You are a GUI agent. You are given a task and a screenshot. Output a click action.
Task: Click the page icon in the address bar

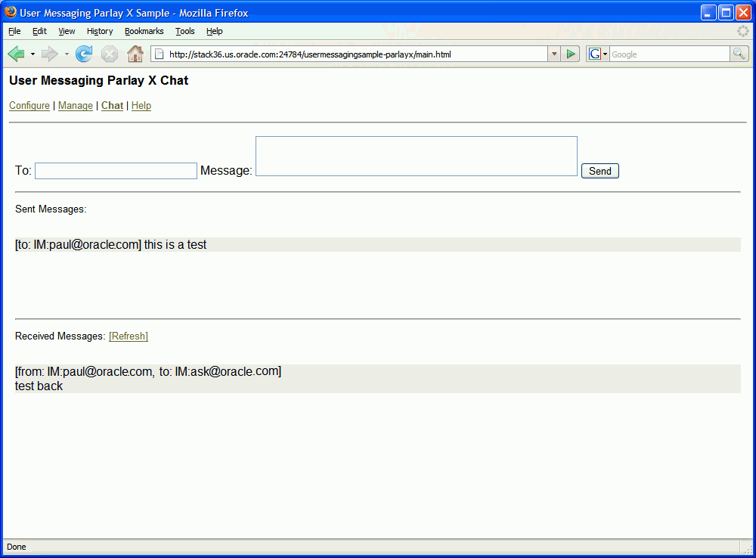pyautogui.click(x=159, y=54)
